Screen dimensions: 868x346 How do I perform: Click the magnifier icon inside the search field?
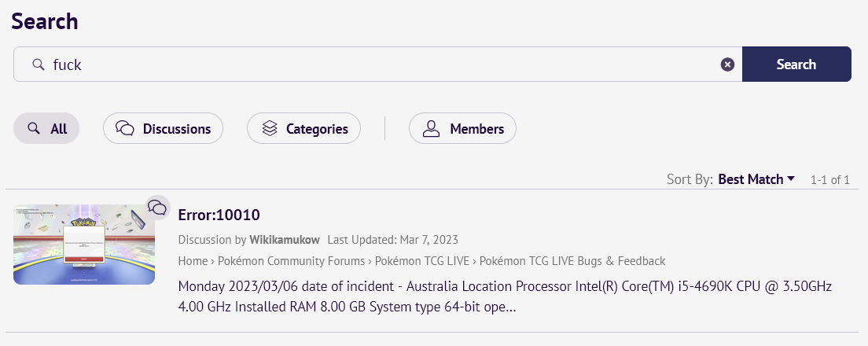pyautogui.click(x=37, y=64)
